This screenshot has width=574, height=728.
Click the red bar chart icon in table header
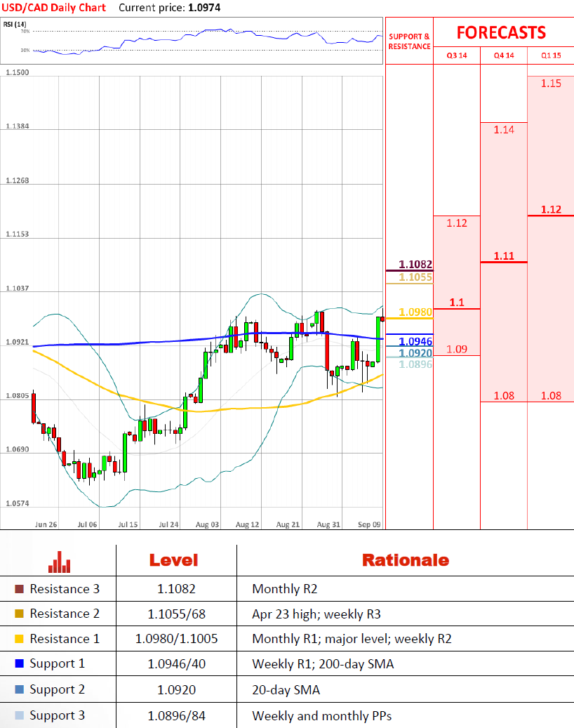60,562
